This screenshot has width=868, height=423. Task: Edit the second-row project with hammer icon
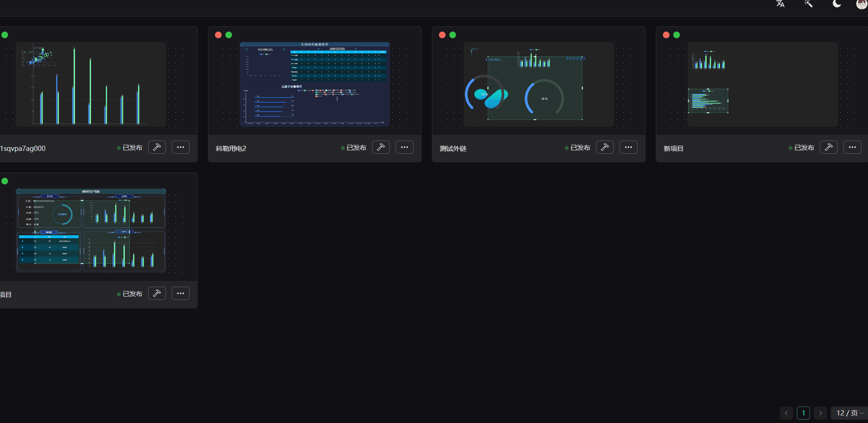pos(157,293)
